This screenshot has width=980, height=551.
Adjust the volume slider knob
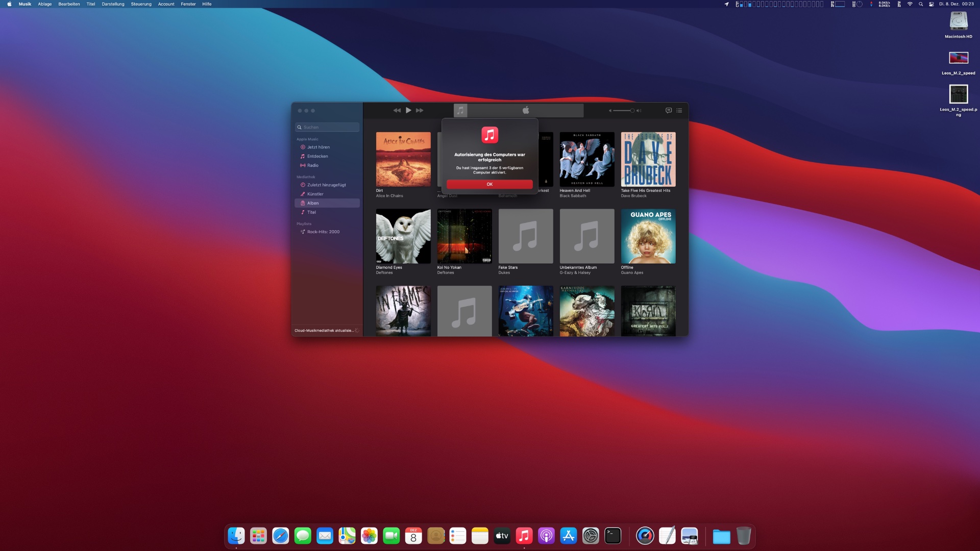(632, 110)
